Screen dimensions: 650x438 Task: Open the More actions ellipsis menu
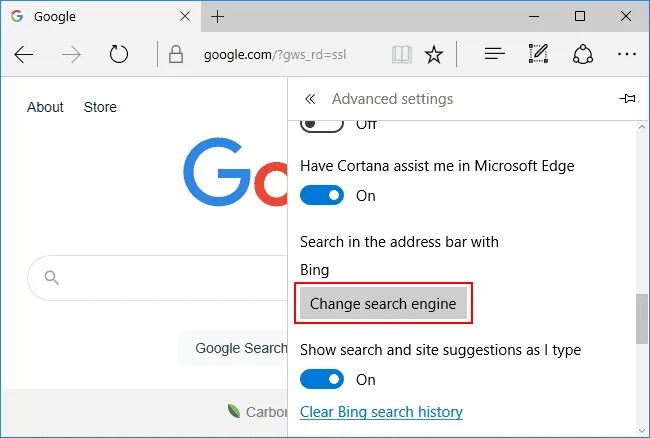pyautogui.click(x=627, y=54)
